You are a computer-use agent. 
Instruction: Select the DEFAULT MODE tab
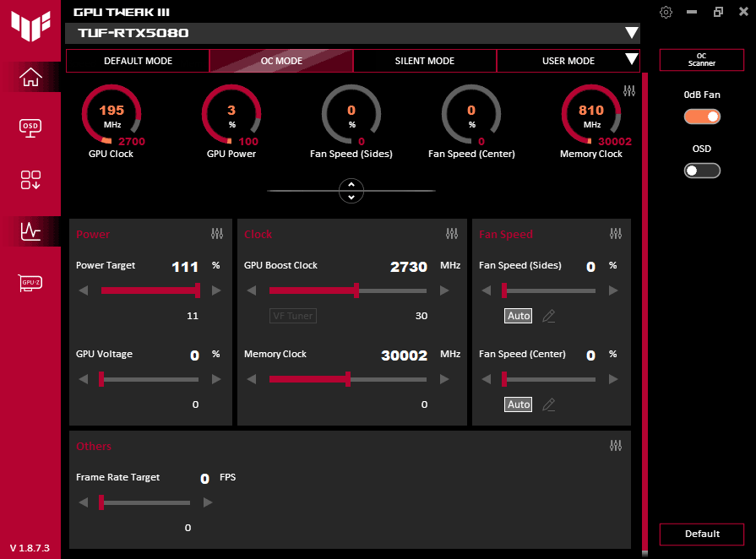pyautogui.click(x=138, y=60)
